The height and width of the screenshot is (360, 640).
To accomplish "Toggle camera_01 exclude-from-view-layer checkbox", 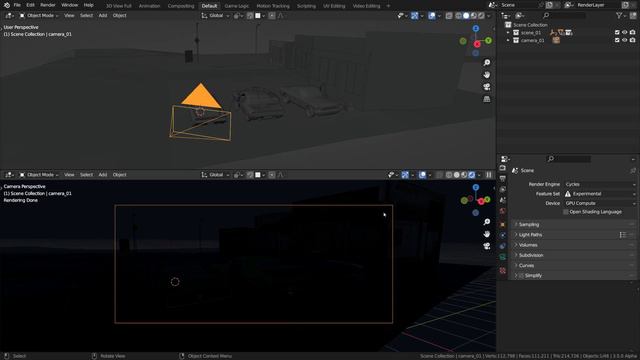I will (617, 40).
